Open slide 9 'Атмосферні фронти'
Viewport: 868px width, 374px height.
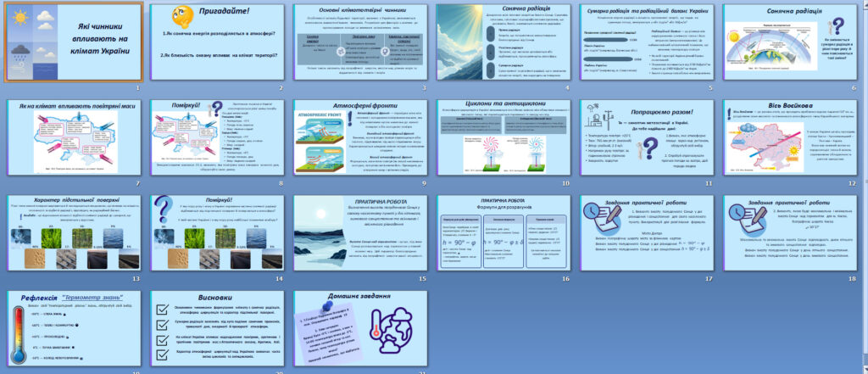360,137
